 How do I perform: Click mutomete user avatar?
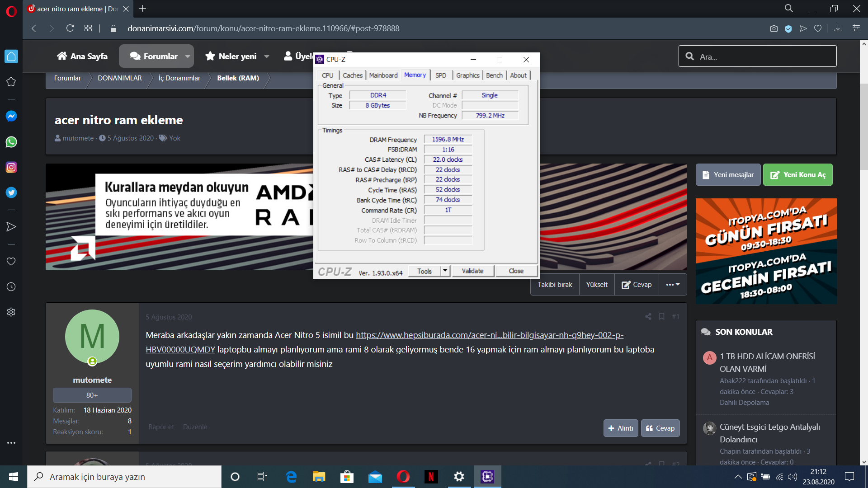click(x=92, y=337)
